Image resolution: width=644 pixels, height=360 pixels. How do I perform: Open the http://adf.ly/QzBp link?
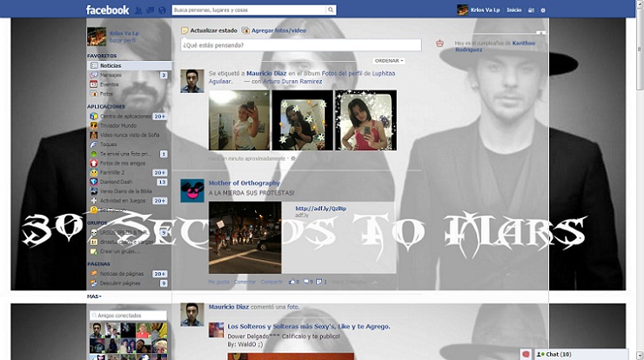click(x=321, y=209)
